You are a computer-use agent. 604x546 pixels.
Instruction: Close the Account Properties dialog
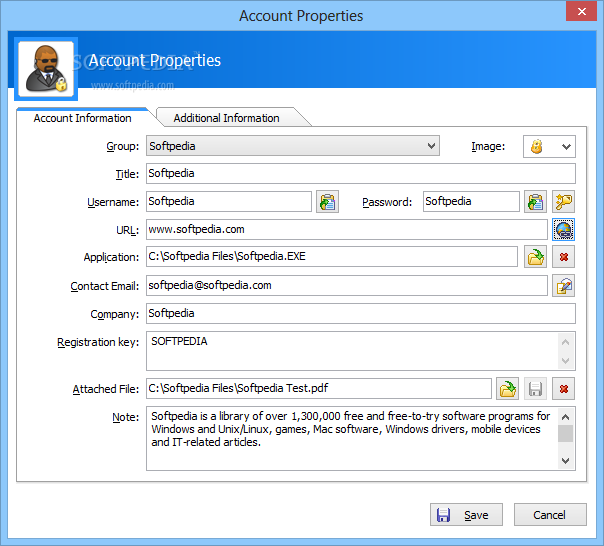tap(581, 11)
